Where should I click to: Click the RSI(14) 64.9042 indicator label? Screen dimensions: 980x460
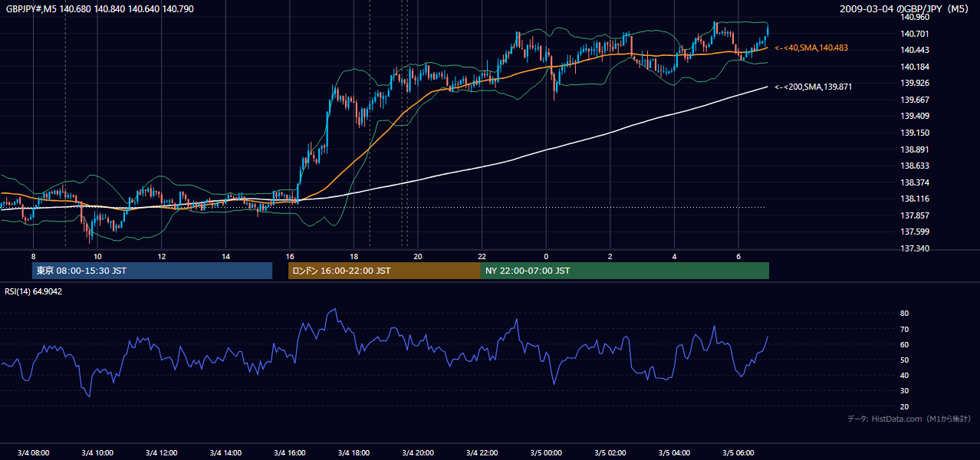click(34, 291)
